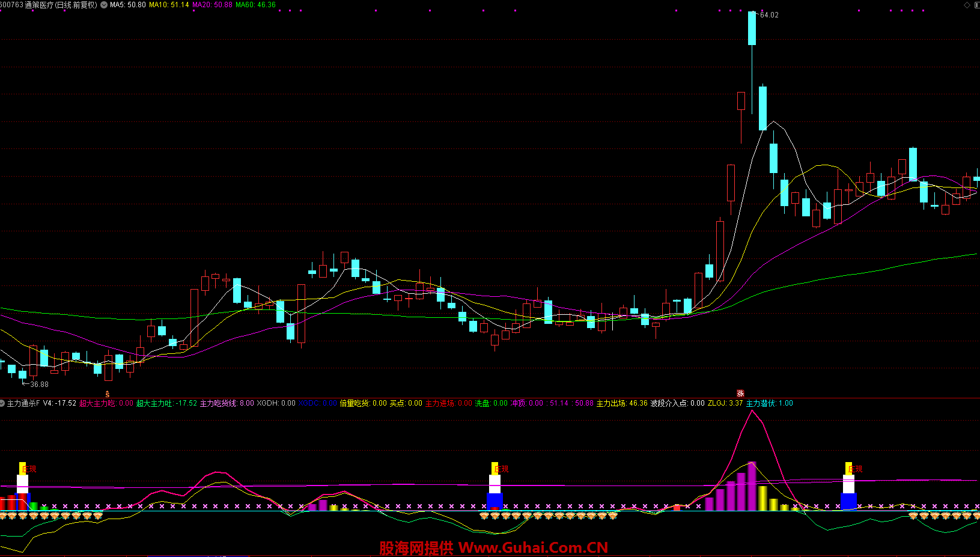The height and width of the screenshot is (557, 980).
Task: Click the 波段介入点: 0.00 label
Action: tap(678, 403)
